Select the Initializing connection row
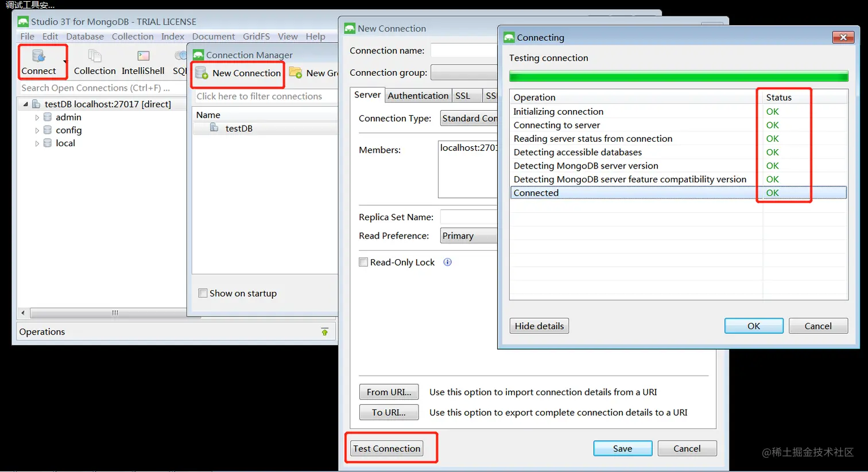Viewport: 868px width, 472px height. click(x=679, y=111)
